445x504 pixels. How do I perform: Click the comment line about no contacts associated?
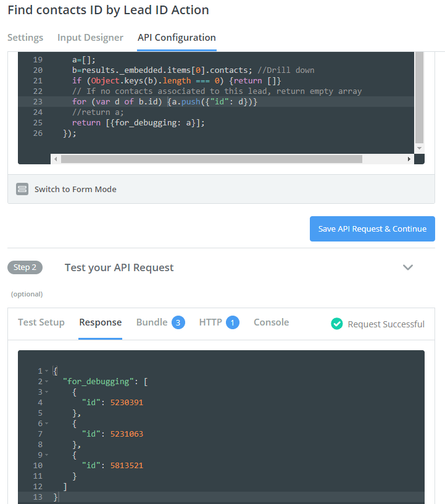[217, 91]
